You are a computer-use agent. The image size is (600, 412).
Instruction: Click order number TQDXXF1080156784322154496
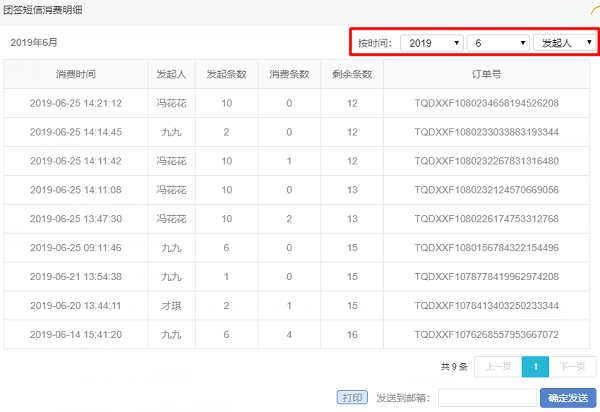[486, 248]
